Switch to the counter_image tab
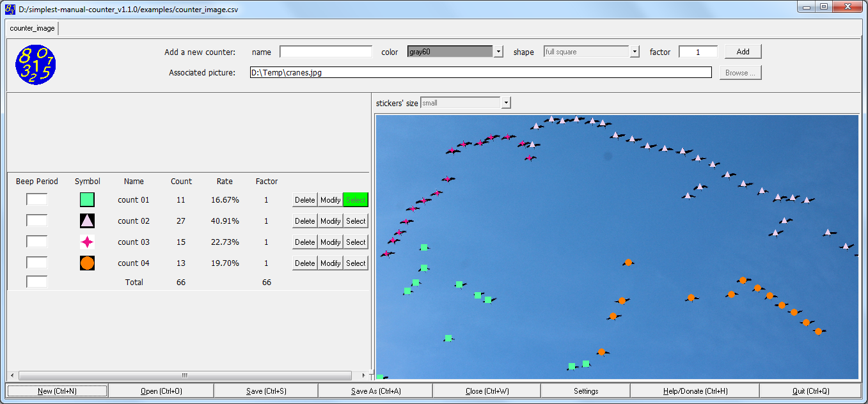This screenshot has height=404, width=868. click(x=31, y=28)
